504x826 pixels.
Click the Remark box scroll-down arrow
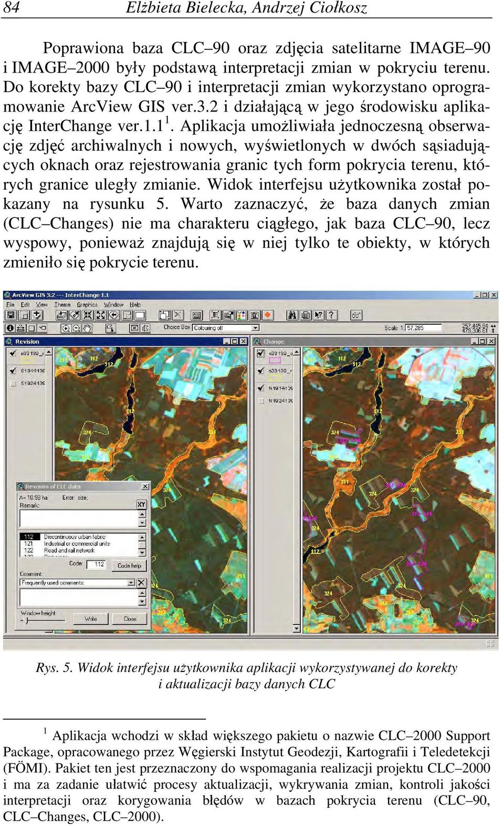pyautogui.click(x=142, y=523)
